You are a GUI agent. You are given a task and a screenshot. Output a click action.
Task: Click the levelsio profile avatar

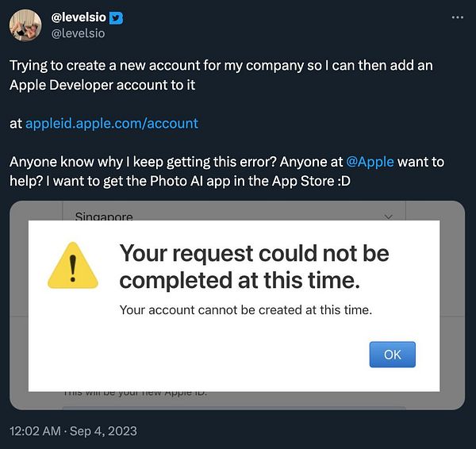[x=25, y=25]
